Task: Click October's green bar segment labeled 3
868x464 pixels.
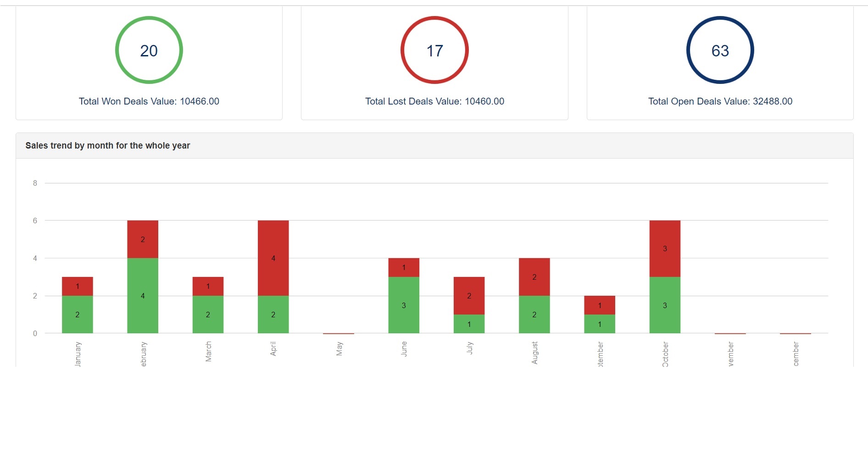Action: [665, 305]
